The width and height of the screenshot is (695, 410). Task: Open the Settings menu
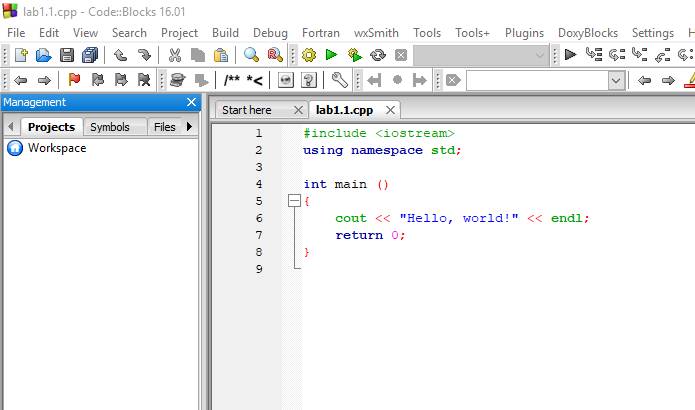[x=653, y=33]
